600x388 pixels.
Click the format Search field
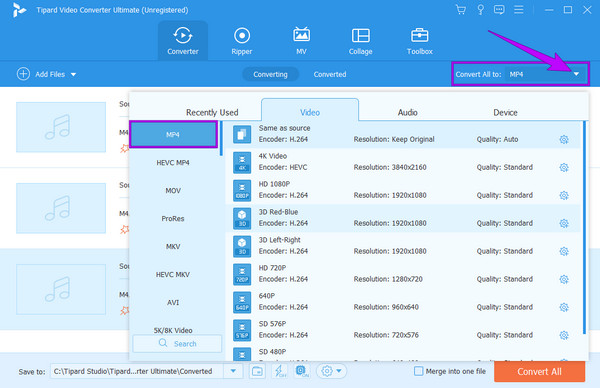(x=177, y=343)
